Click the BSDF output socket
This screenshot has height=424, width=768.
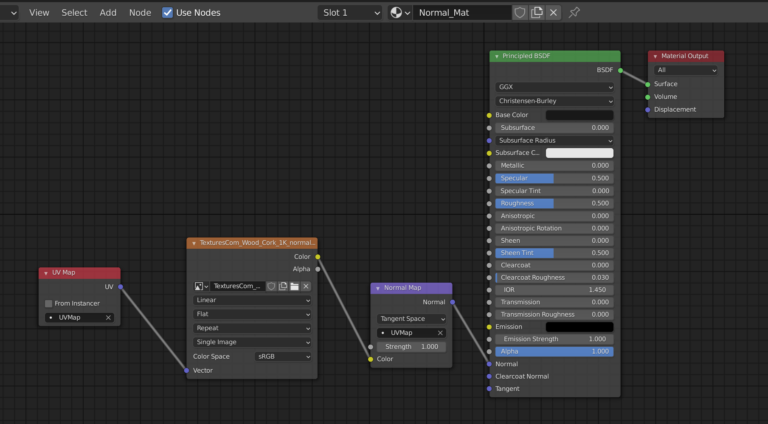pos(621,70)
